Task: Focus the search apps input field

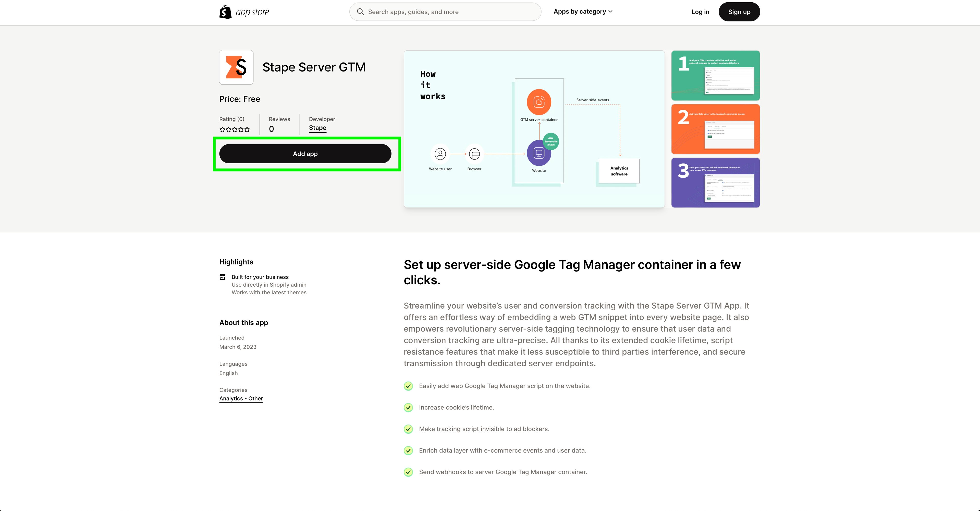Action: (445, 12)
